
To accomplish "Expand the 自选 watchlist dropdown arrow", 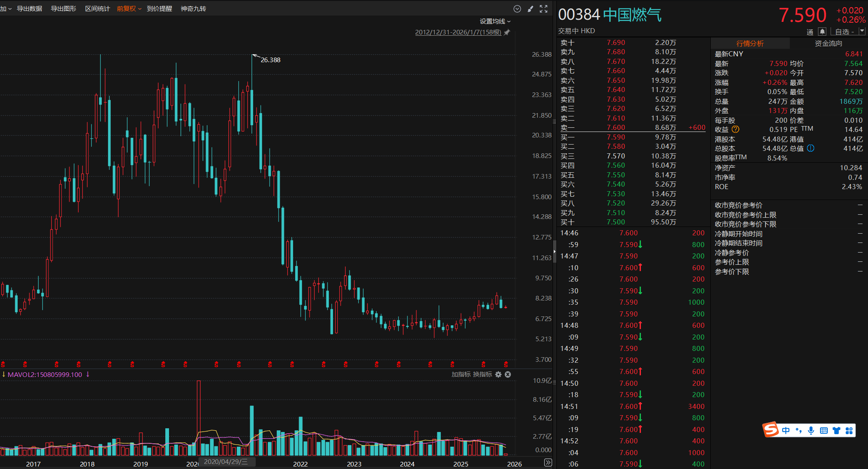I will 862,32.
